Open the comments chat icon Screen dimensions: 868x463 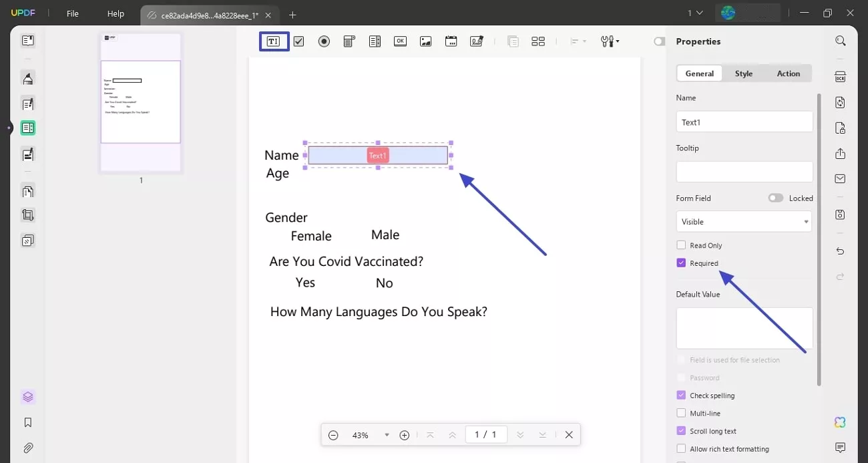(840, 447)
